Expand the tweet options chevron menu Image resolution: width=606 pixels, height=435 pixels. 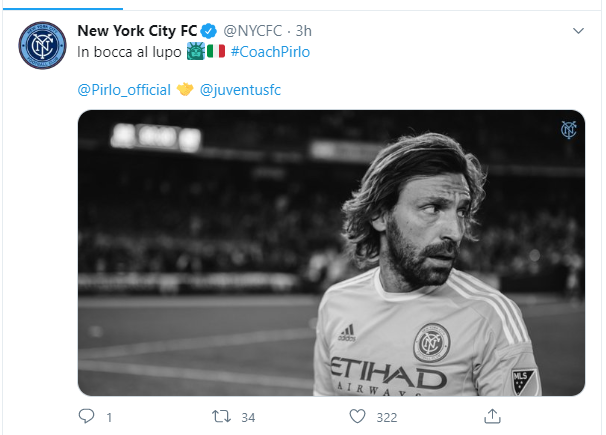(578, 31)
